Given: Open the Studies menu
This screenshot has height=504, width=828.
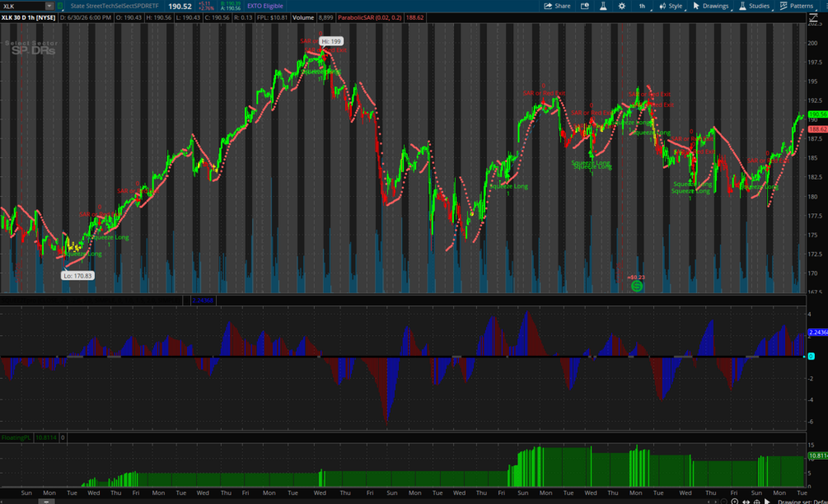Looking at the screenshot, I should pyautogui.click(x=755, y=6).
